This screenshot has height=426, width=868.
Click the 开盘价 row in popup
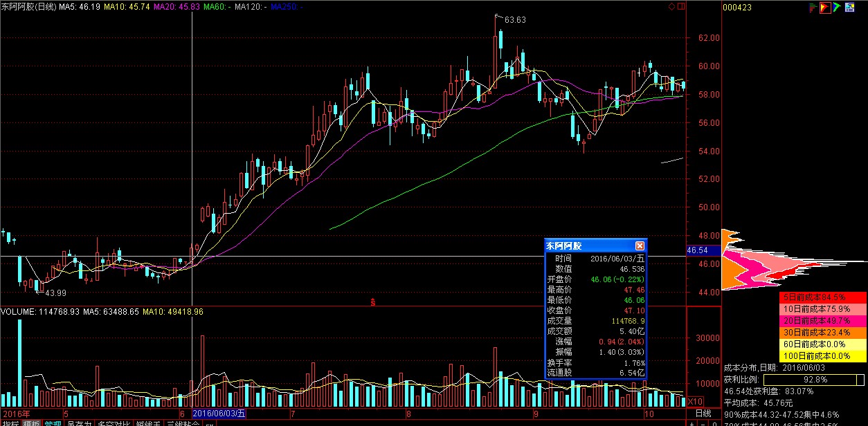click(595, 279)
